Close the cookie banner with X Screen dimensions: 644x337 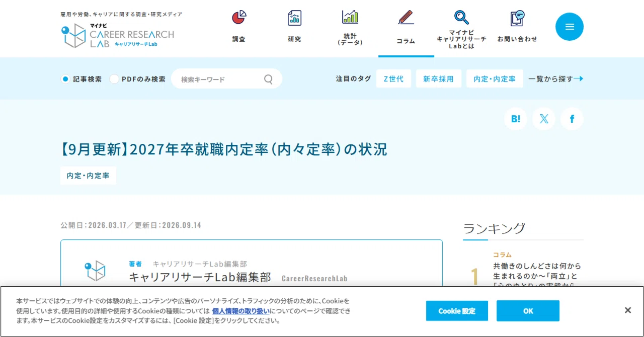click(628, 310)
